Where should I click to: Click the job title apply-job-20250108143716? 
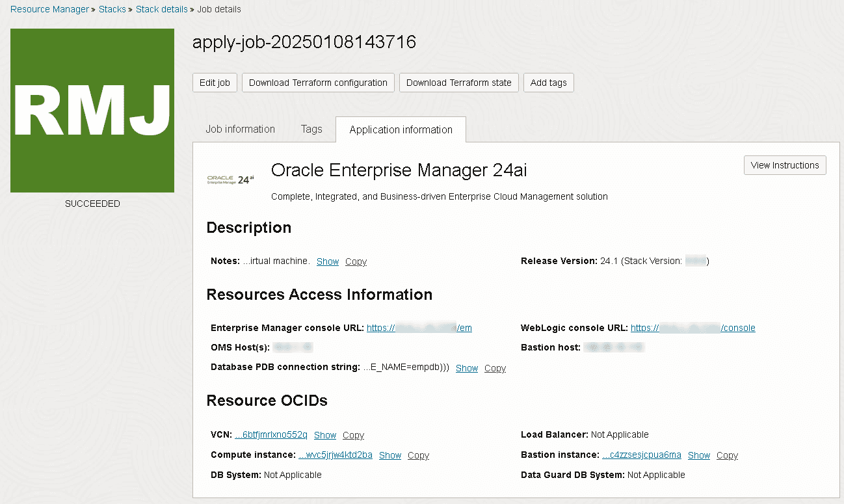(x=304, y=42)
